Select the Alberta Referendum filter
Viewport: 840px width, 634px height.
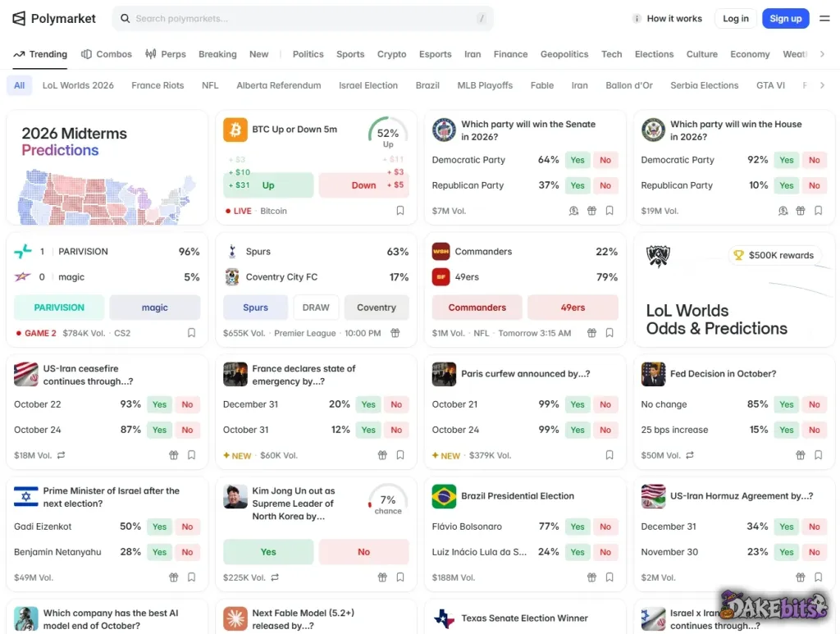pos(279,85)
